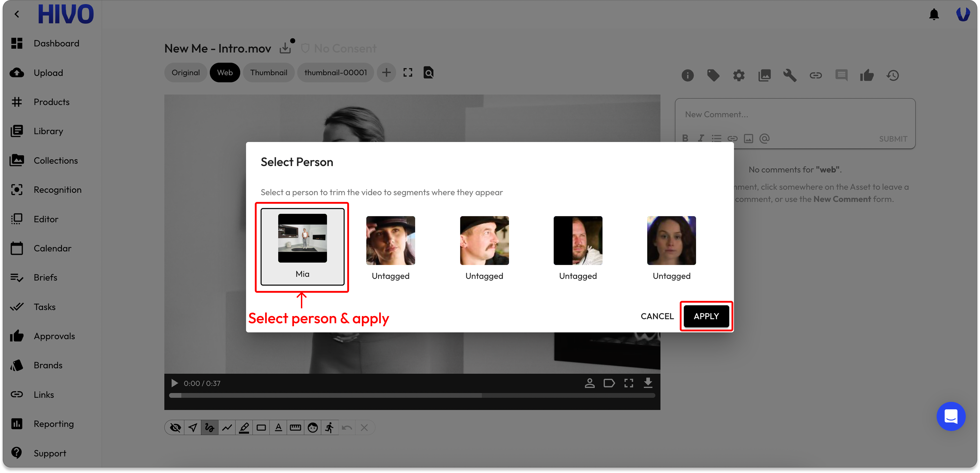This screenshot has height=473, width=980.
Task: Open the tags panel icon
Action: (x=713, y=75)
